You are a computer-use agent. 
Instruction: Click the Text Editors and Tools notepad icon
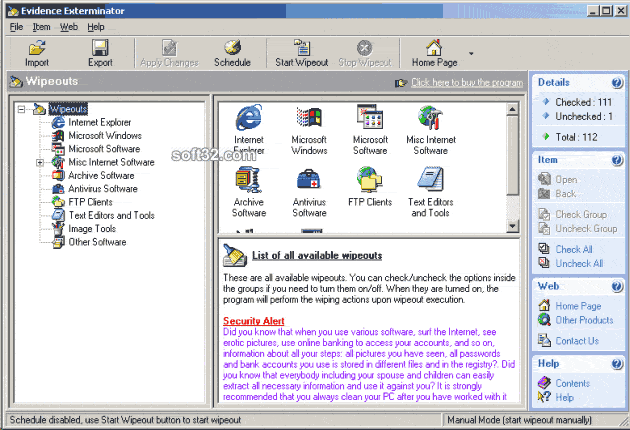click(x=430, y=180)
